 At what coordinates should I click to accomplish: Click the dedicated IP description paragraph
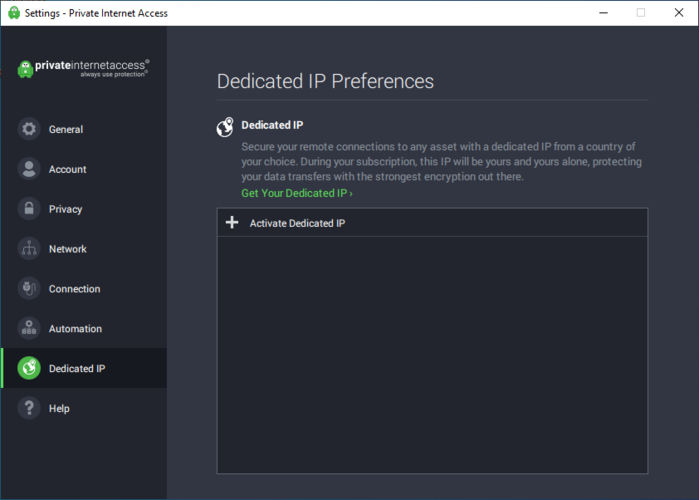441,161
